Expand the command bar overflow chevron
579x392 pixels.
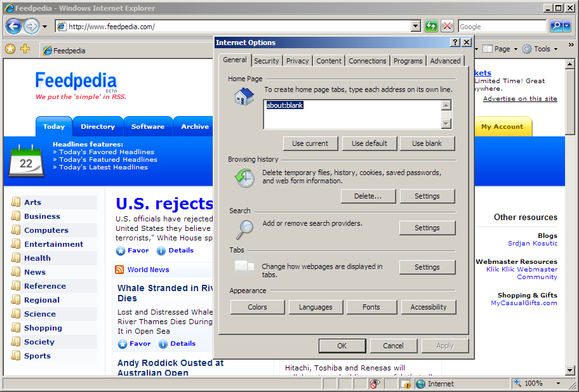pos(571,44)
